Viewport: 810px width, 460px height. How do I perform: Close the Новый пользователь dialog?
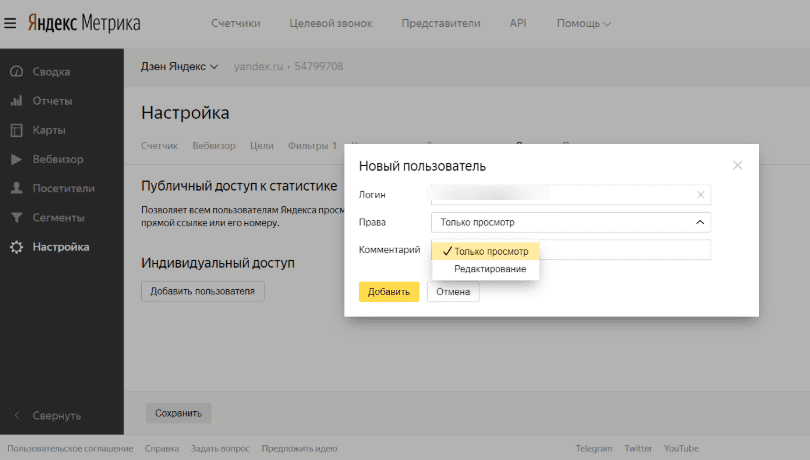[737, 165]
